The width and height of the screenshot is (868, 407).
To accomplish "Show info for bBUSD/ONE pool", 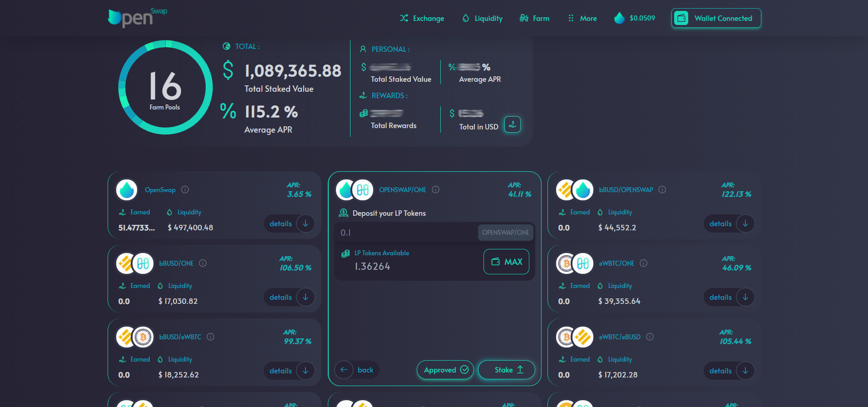I will (x=203, y=263).
